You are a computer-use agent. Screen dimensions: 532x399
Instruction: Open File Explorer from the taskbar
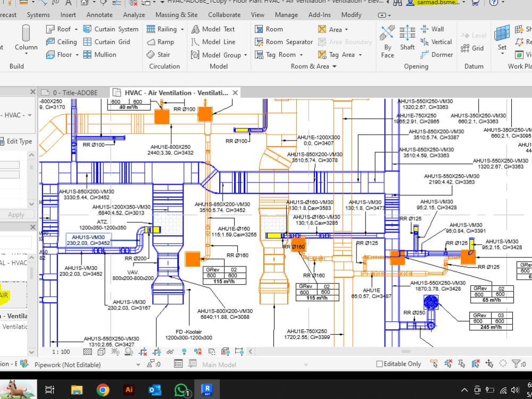[77, 389]
